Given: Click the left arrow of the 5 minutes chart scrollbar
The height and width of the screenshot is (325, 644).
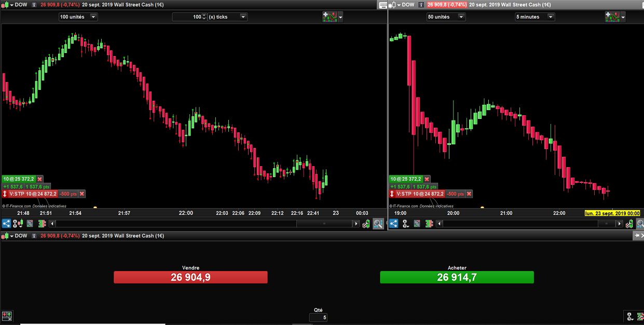Looking at the screenshot, I should click(440, 224).
